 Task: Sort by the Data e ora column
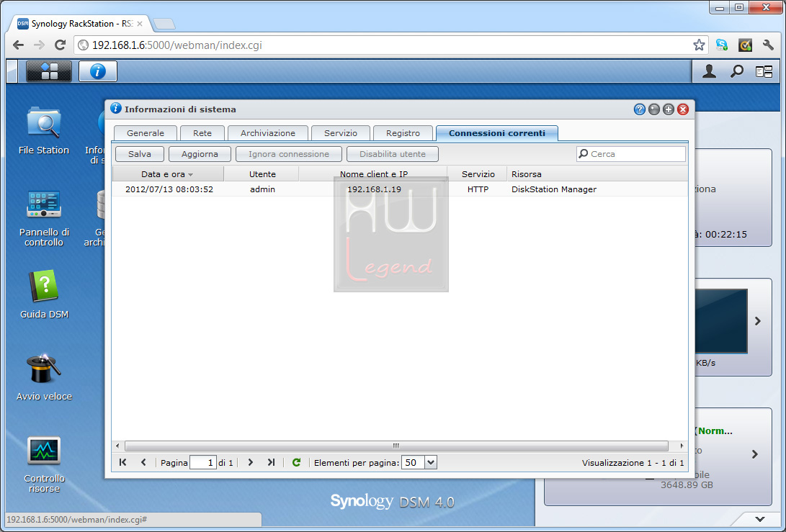coord(168,174)
